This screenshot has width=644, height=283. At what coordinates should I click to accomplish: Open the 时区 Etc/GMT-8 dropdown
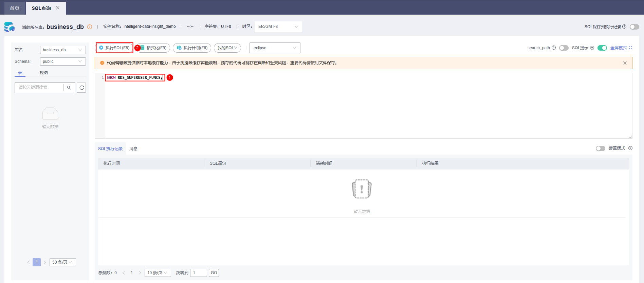(278, 26)
